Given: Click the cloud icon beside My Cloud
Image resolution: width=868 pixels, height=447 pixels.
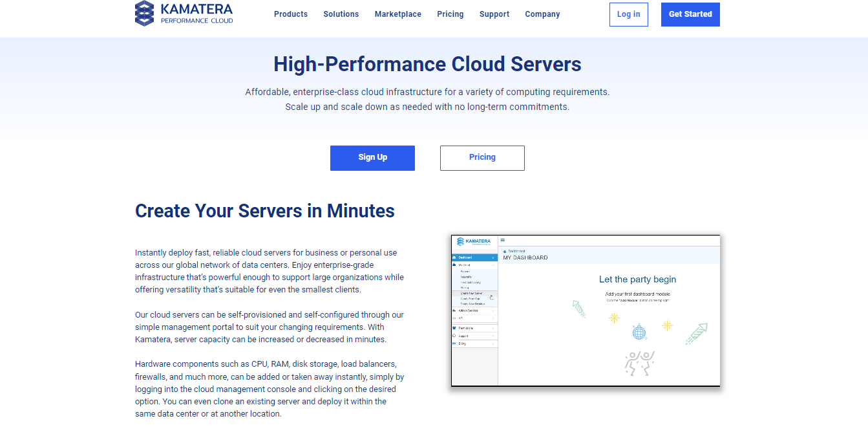Looking at the screenshot, I should [454, 265].
